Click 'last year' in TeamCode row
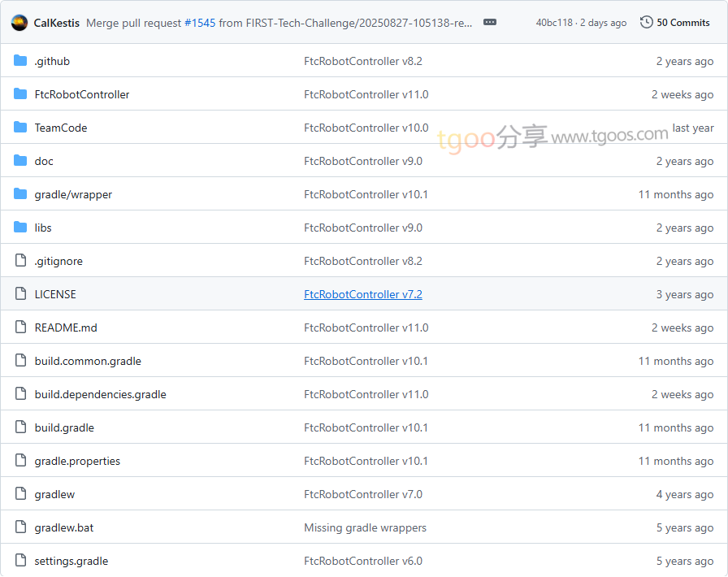 (x=693, y=128)
